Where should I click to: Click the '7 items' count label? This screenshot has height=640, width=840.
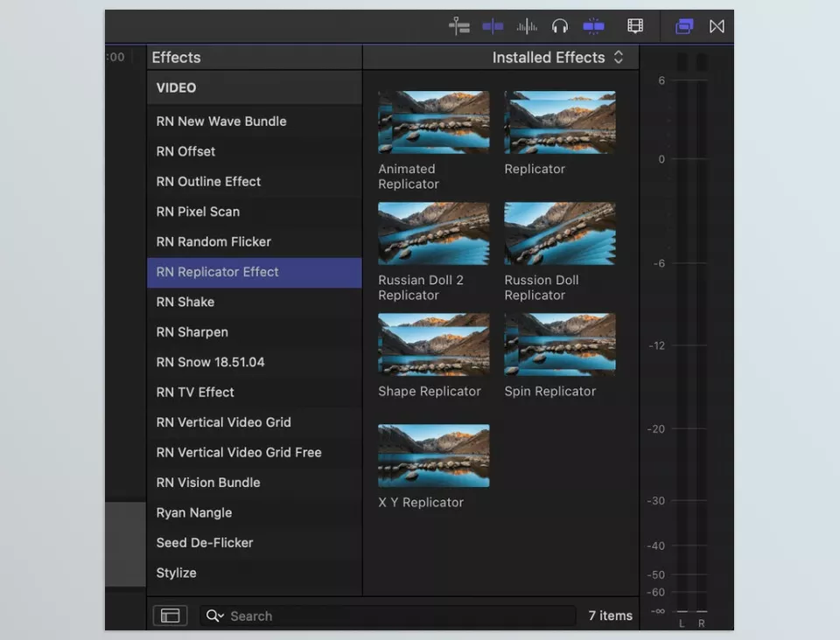click(x=610, y=616)
